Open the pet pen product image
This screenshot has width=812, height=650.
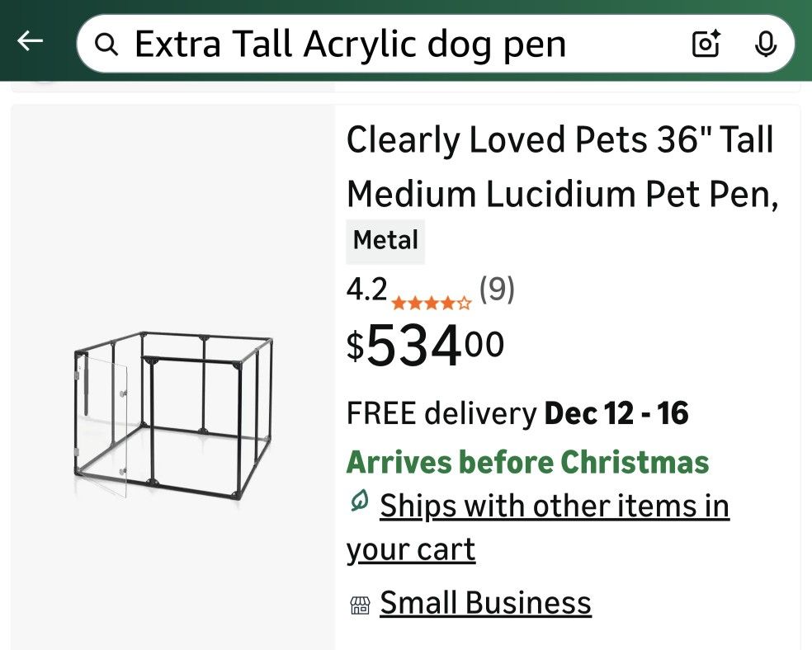coord(172,412)
